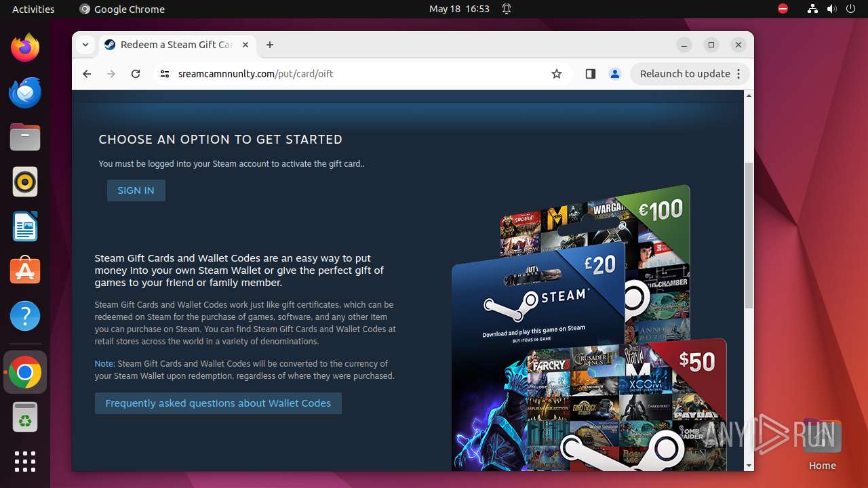This screenshot has height=488, width=868.
Task: Open Rhythmbox music player icon
Action: point(25,182)
